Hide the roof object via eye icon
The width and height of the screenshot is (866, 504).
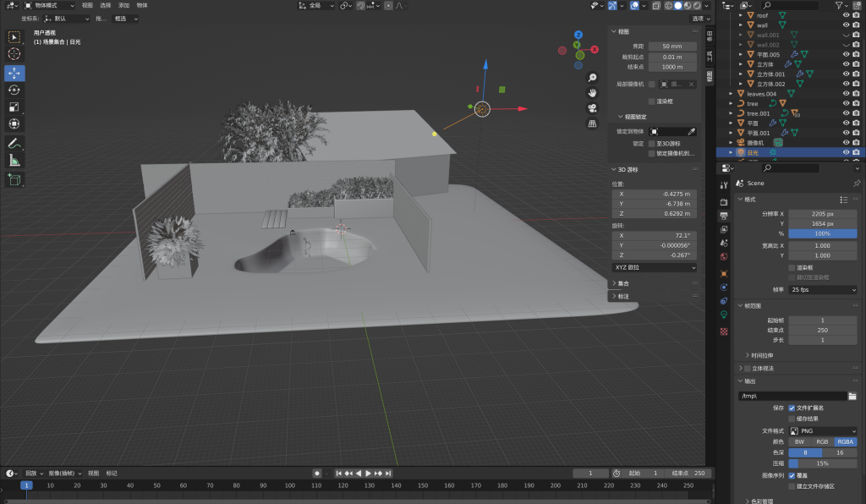click(846, 15)
